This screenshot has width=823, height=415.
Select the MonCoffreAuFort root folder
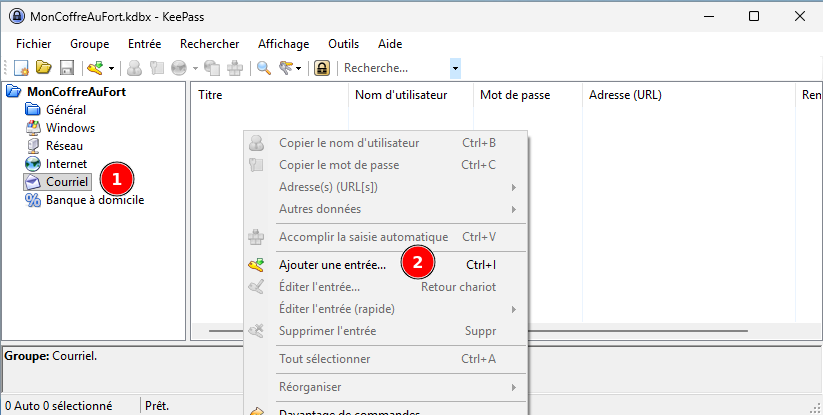pyautogui.click(x=76, y=92)
